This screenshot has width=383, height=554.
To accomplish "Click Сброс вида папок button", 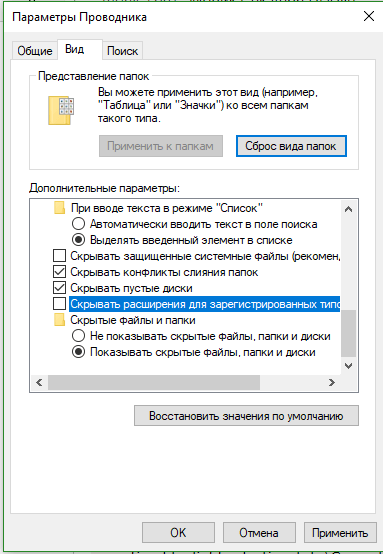I will coord(291,146).
